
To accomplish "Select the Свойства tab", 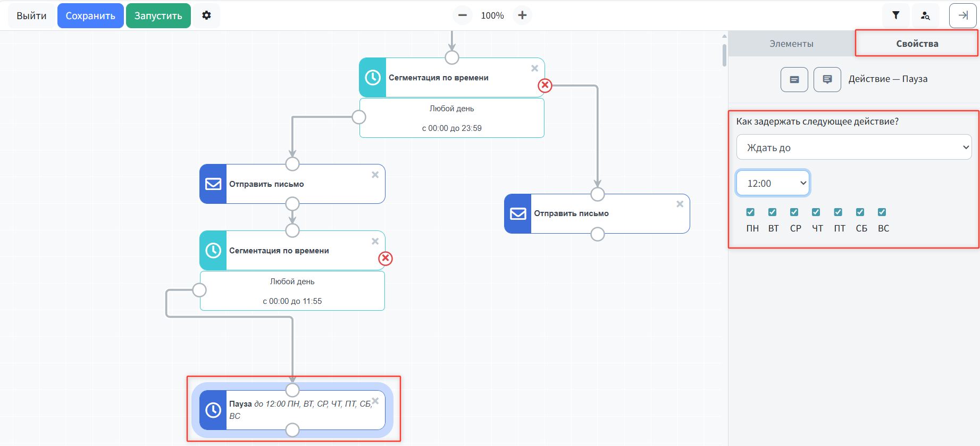I will tap(917, 44).
